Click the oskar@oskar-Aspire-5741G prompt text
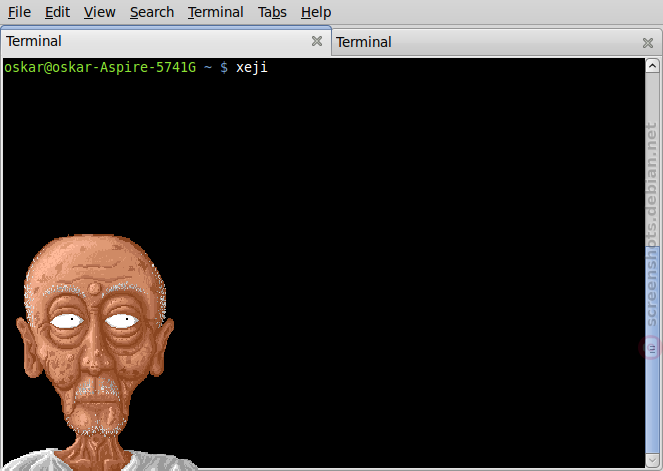Screen dimensions: 663x471 (100, 67)
